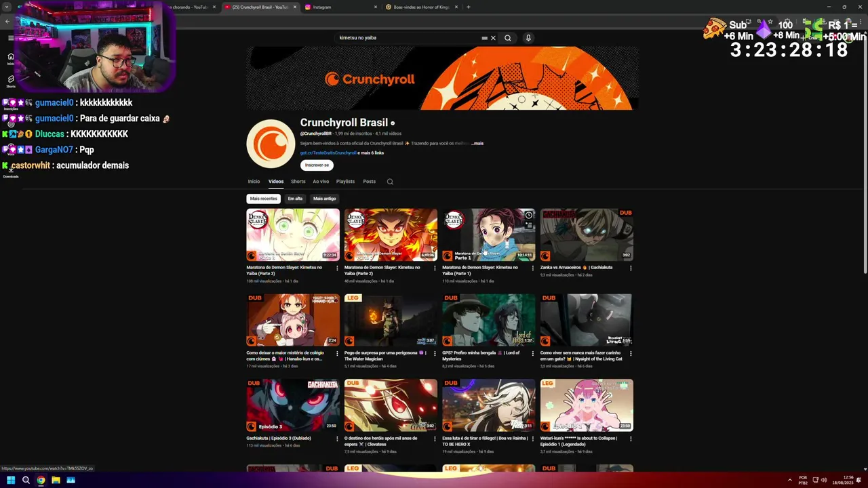Viewport: 868px width, 488px height.
Task: Open 'e mais 6 links' list
Action: point(371,153)
